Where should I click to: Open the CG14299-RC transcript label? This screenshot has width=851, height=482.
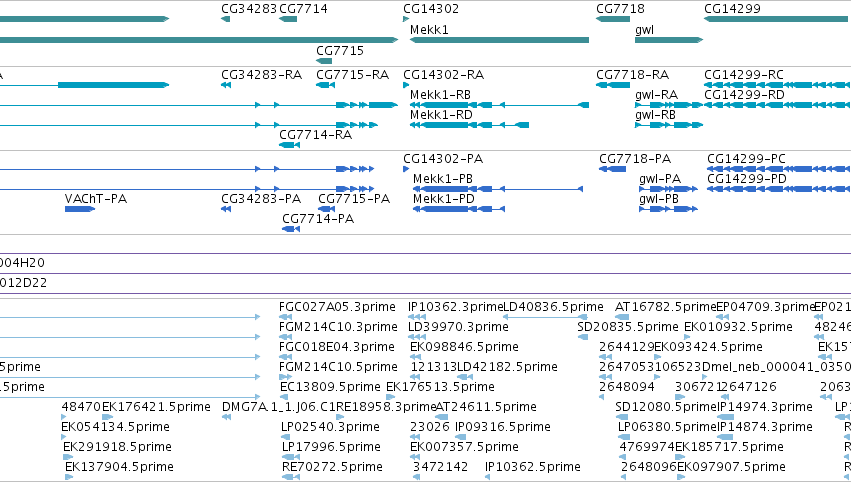744,75
